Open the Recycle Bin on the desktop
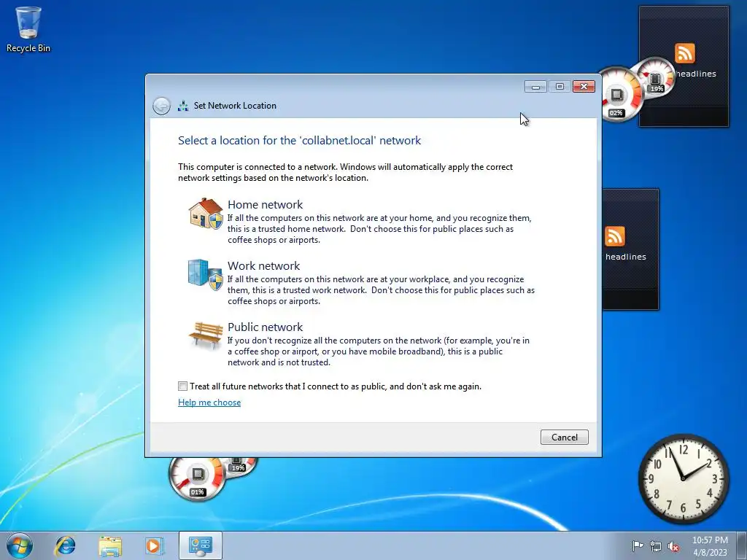Image resolution: width=747 pixels, height=560 pixels. (28, 28)
